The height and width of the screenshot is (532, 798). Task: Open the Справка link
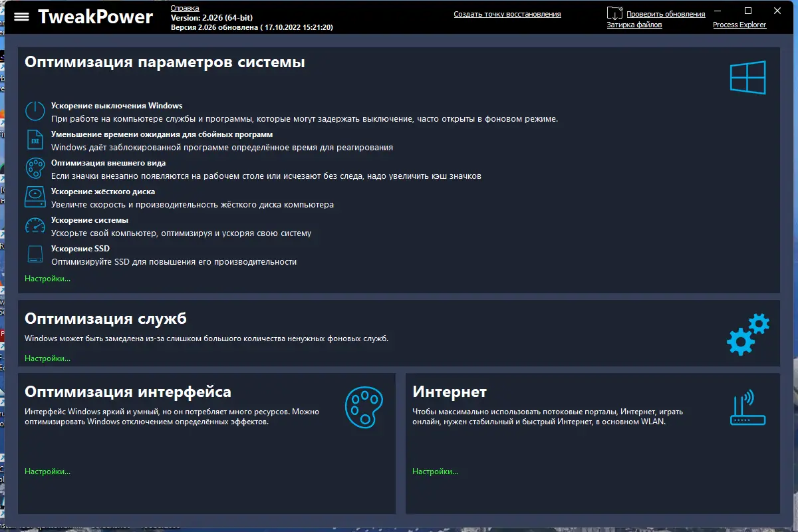(x=185, y=8)
